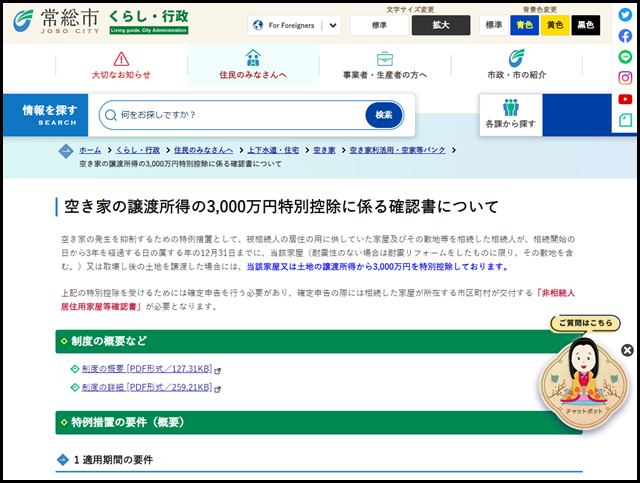Image resolution: width=640 pixels, height=483 pixels.
Task: Click the house icon for 住民のみなさんへ
Action: (x=253, y=58)
